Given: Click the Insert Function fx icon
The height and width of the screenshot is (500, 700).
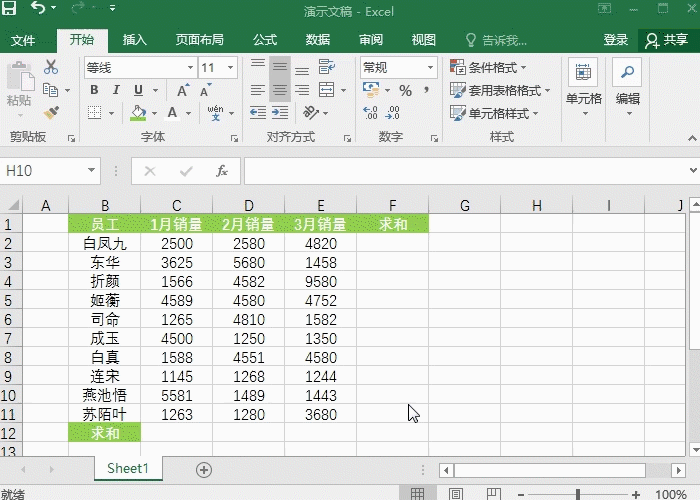Looking at the screenshot, I should 222,171.
